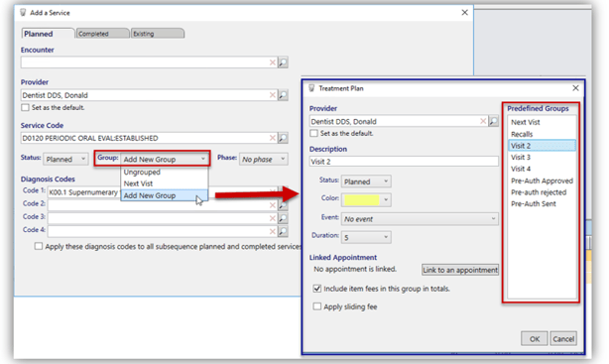
Task: Open the Encounter search magnifier icon
Action: 283,62
